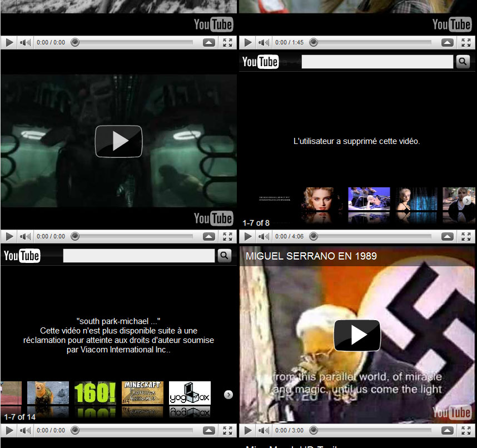The image size is (477, 448).
Task: Click the "south park-michael ..." title text
Action: (x=118, y=321)
